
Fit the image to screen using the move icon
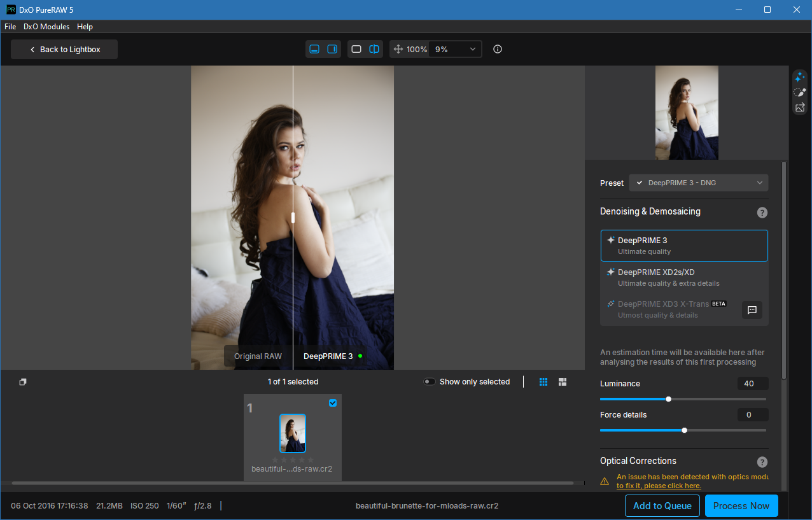point(398,49)
